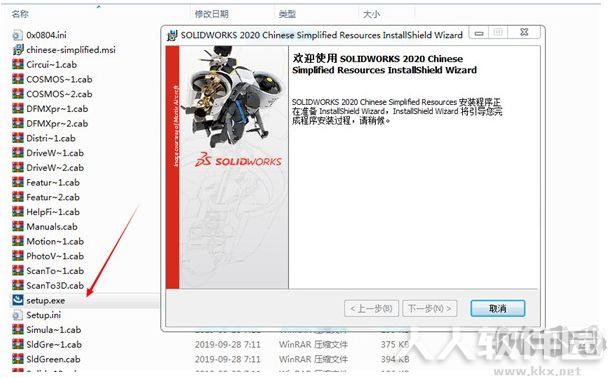
Task: Click the 2019-09-28 7:11 date of SldGre~1.cab
Action: (x=228, y=344)
